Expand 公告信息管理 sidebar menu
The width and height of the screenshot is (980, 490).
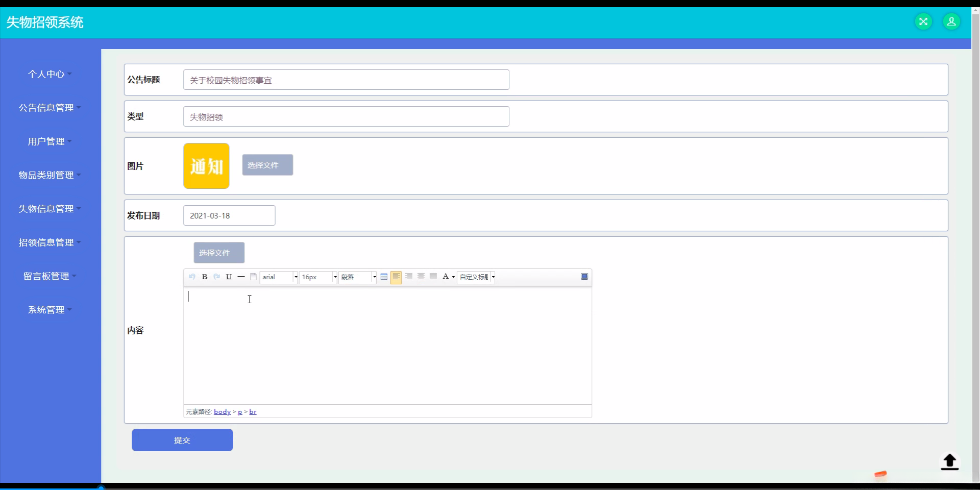[50, 108]
